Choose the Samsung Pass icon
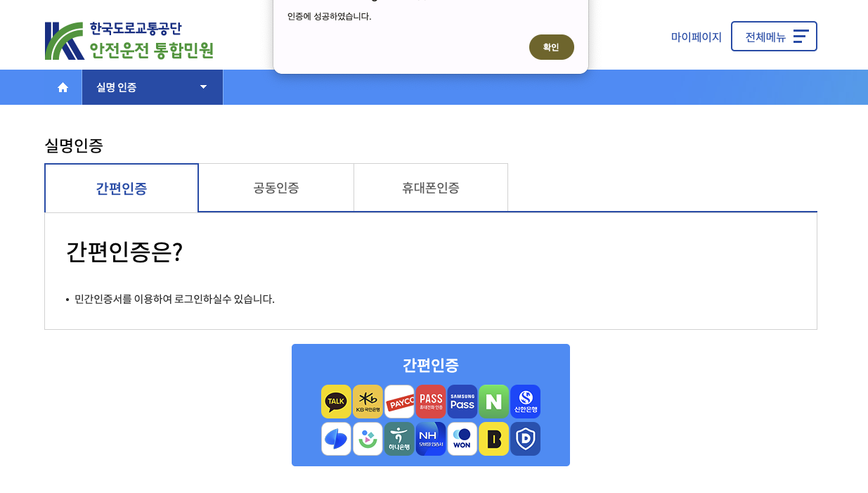The image size is (868, 493). tap(462, 402)
